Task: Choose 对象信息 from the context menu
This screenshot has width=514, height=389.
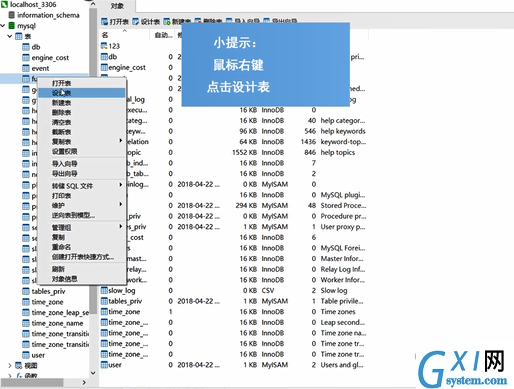Action: pyautogui.click(x=82, y=279)
